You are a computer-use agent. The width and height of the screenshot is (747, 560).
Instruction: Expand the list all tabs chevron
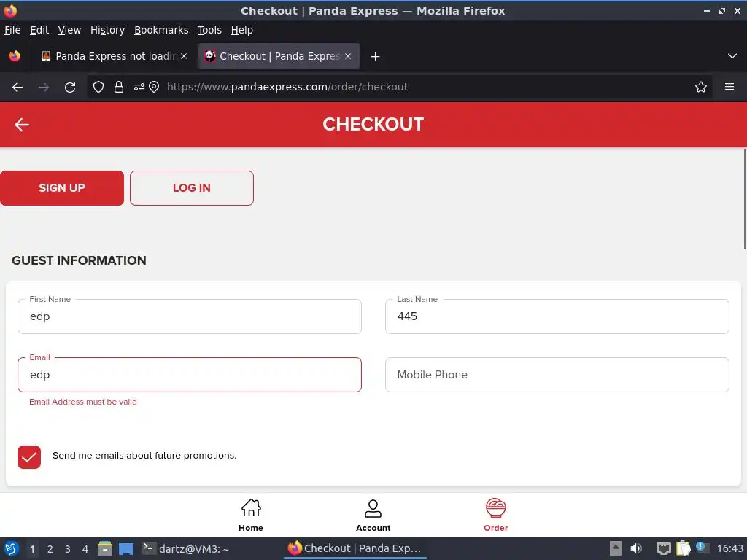(732, 56)
